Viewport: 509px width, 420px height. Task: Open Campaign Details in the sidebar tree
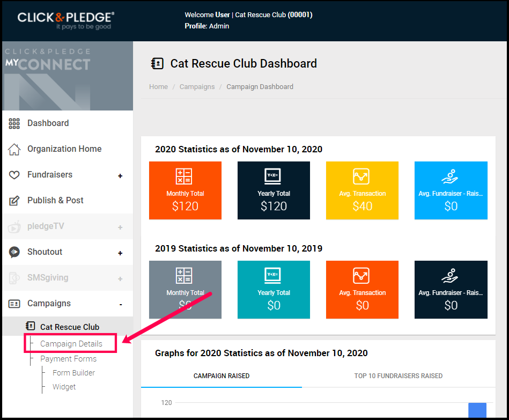(71, 344)
